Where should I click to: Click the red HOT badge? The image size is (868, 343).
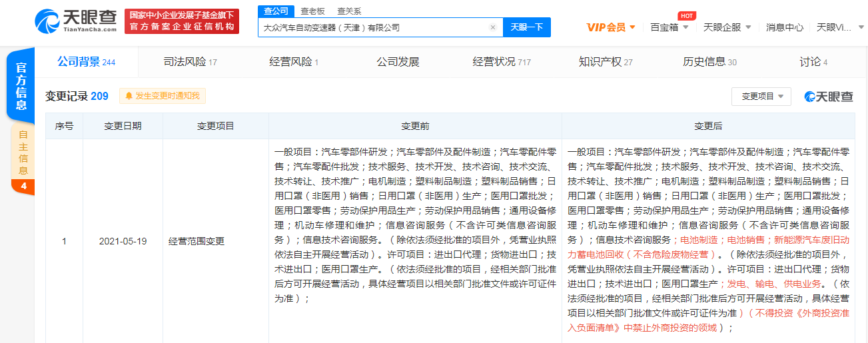pyautogui.click(x=687, y=16)
